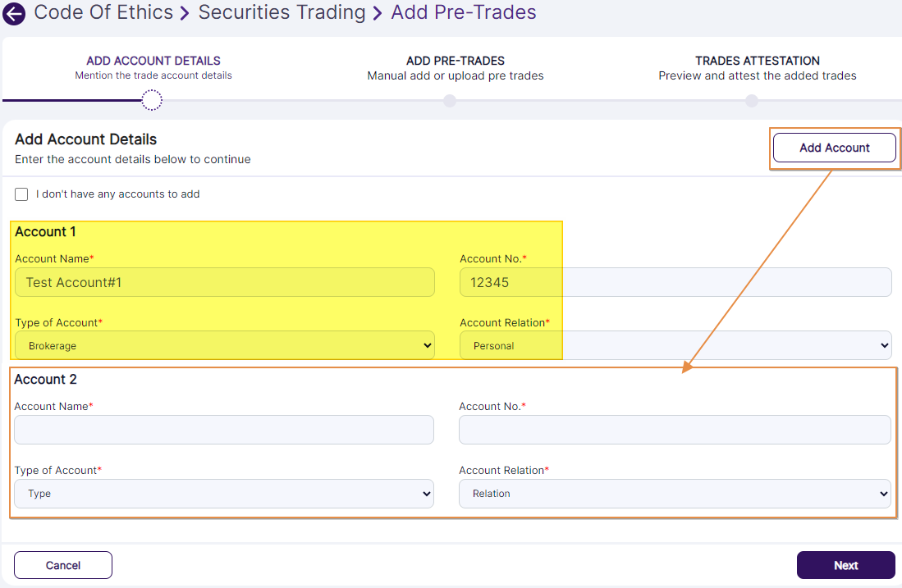Go to the Add Pre-Trades step tab

(455, 67)
